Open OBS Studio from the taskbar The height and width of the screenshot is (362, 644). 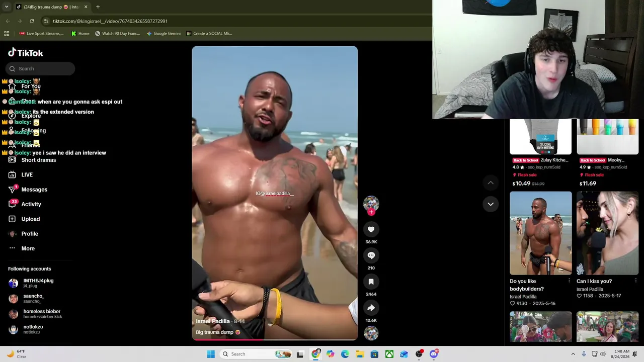(419, 354)
